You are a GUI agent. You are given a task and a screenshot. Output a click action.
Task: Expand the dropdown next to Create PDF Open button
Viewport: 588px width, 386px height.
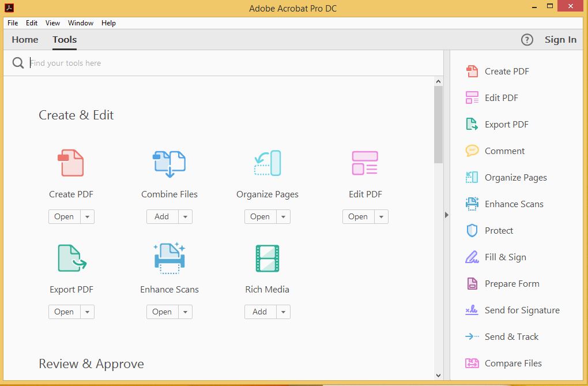point(87,216)
